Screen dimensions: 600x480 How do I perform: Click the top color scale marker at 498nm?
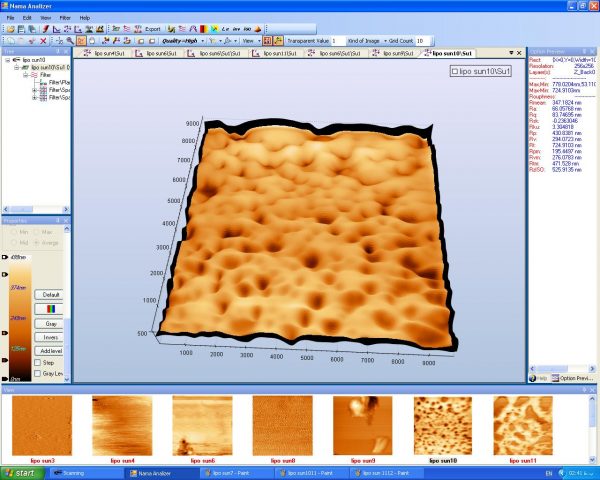(x=5, y=257)
